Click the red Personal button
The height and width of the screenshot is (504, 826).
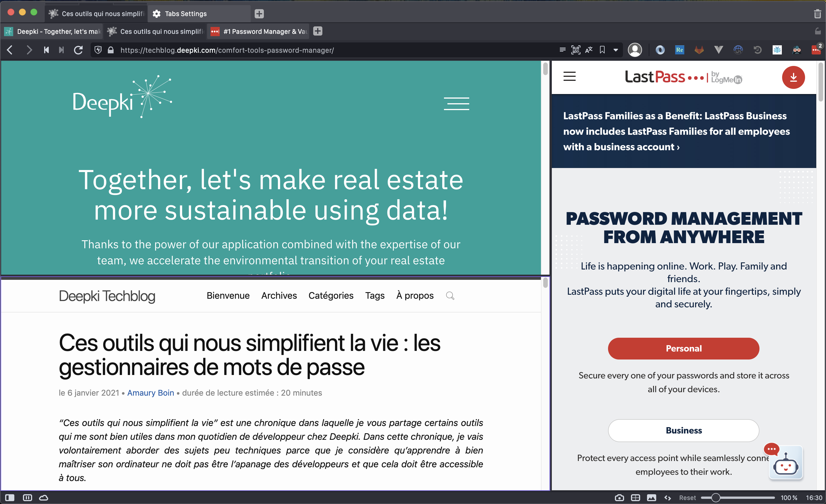click(x=683, y=349)
